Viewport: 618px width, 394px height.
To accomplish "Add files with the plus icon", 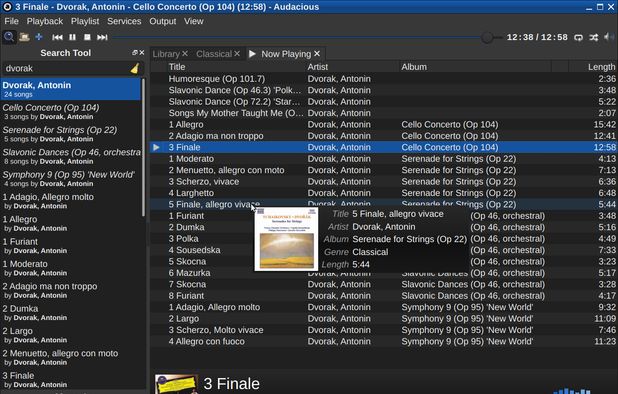I will coord(39,37).
